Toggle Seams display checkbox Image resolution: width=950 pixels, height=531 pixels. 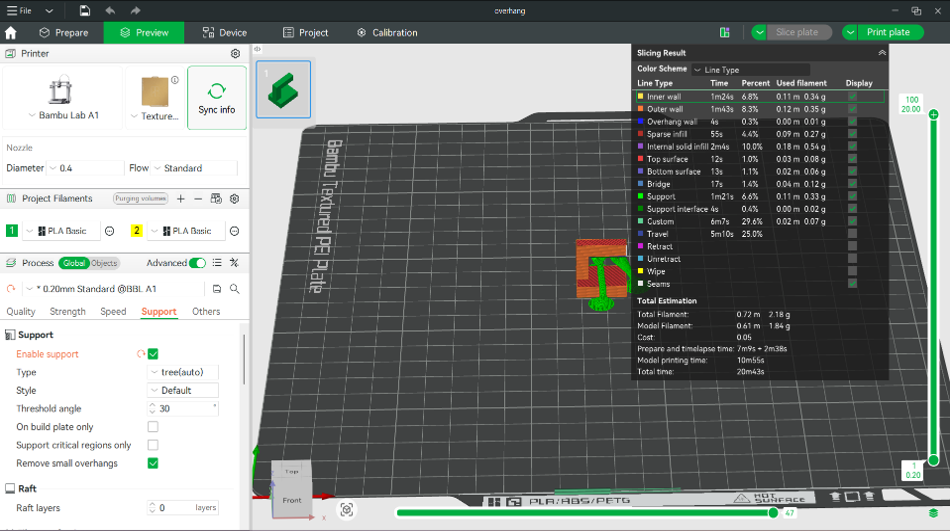[x=852, y=284]
